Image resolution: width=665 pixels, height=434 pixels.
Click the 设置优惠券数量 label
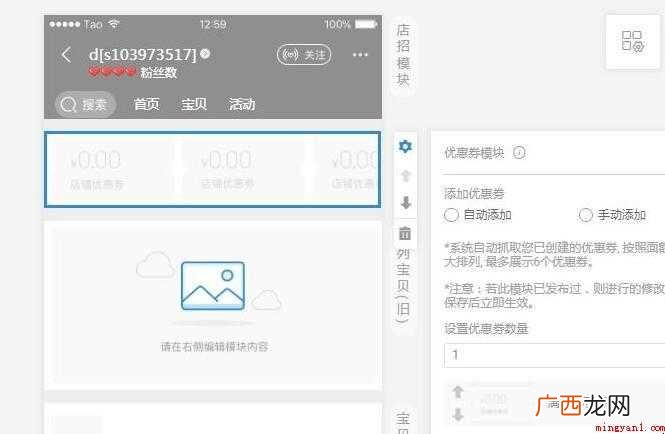[x=486, y=329]
